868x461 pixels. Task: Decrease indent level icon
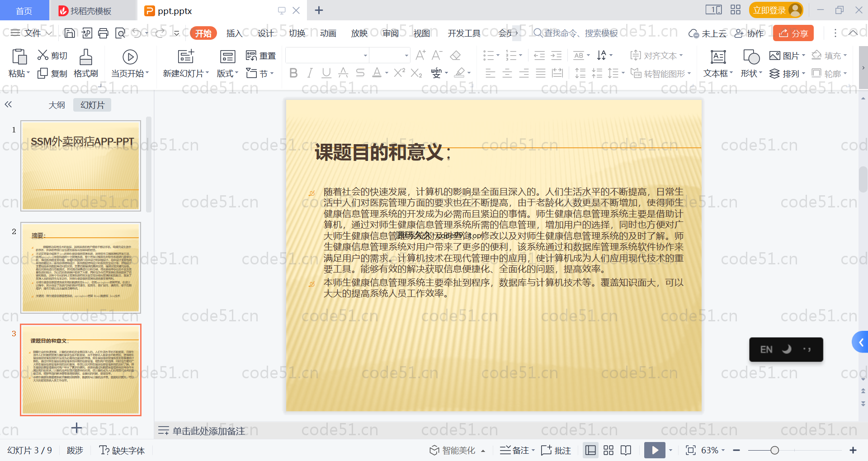click(x=540, y=56)
